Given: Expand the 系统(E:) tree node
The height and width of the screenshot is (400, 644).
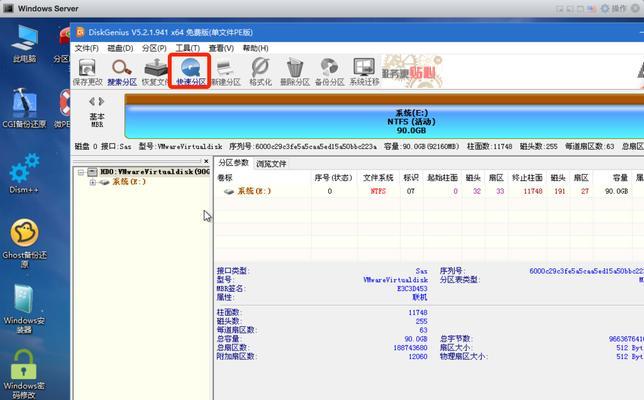Looking at the screenshot, I should [x=92, y=182].
